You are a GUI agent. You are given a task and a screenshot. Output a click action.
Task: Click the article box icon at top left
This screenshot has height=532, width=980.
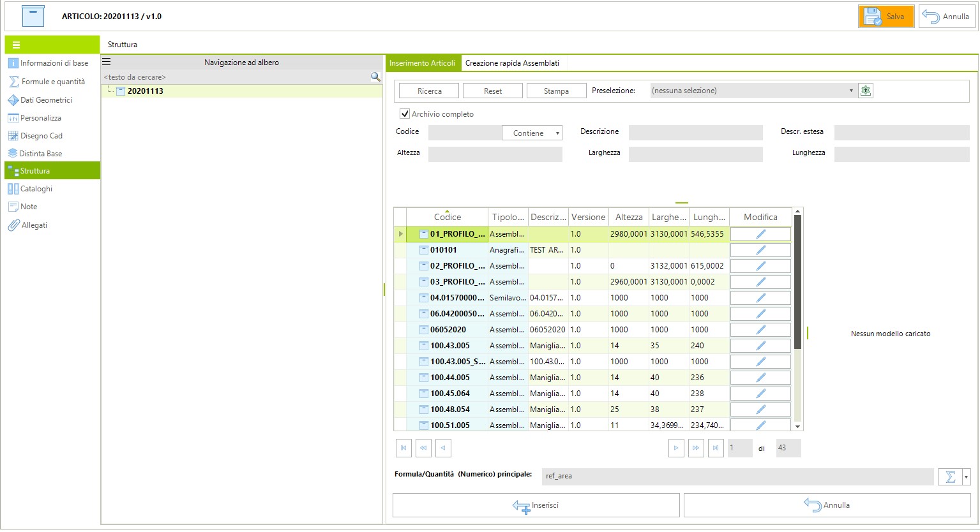point(33,16)
